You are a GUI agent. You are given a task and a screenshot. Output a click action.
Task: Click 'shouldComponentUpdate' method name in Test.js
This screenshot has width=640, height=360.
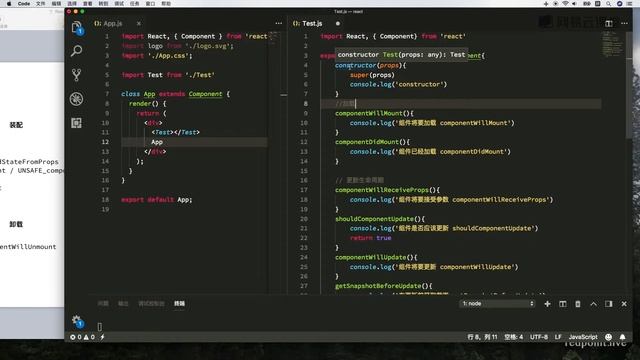tap(374, 219)
